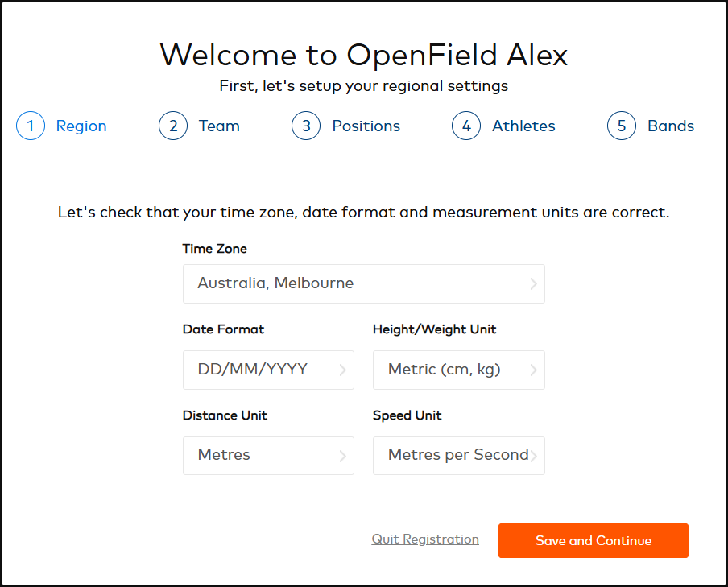Open the Speed Unit dropdown
Image resolution: width=728 pixels, height=587 pixels.
[458, 456]
